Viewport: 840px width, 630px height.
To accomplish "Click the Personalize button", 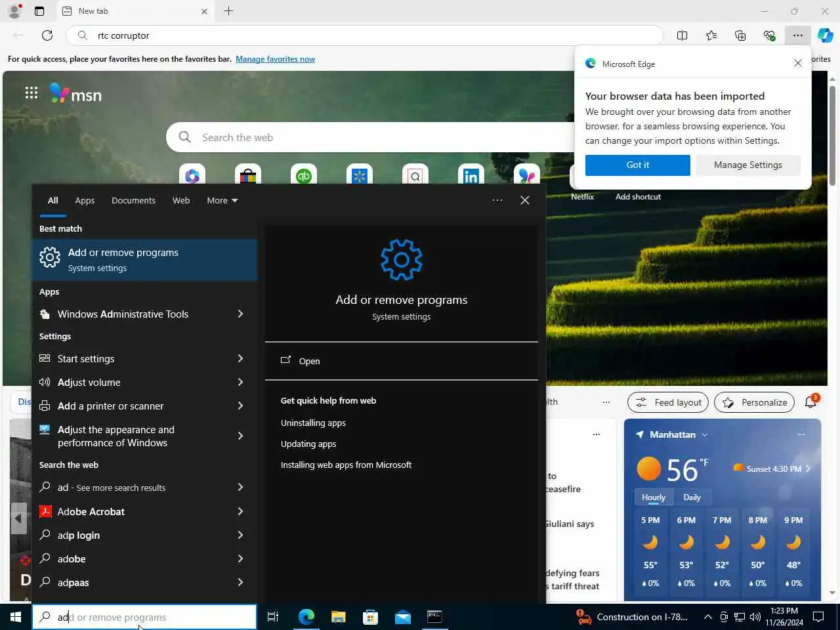I will [x=755, y=402].
